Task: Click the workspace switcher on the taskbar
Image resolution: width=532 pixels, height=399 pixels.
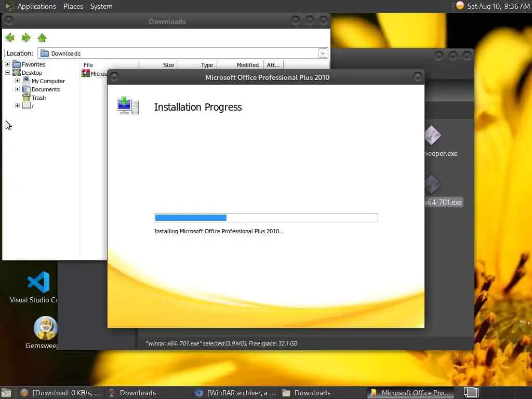Action: [x=471, y=393]
